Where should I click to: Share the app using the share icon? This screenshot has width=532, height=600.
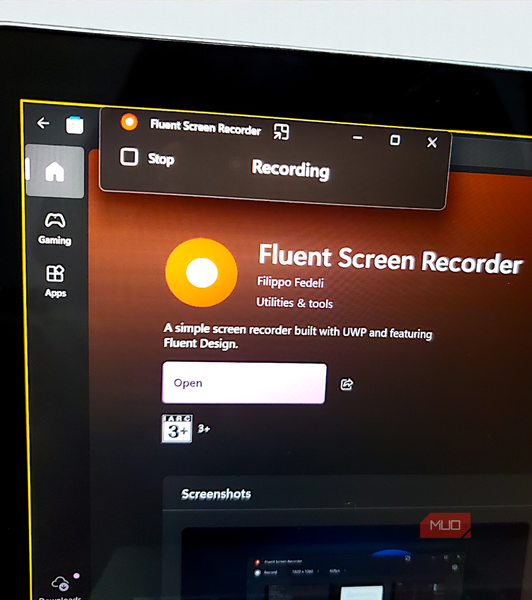coord(347,384)
